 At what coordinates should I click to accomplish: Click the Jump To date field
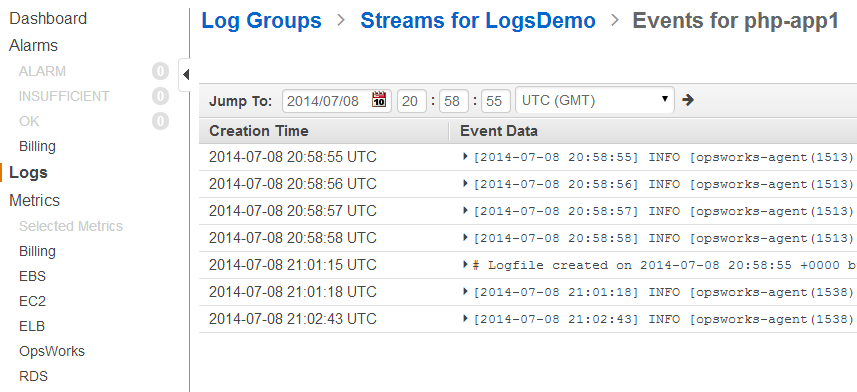coord(337,101)
